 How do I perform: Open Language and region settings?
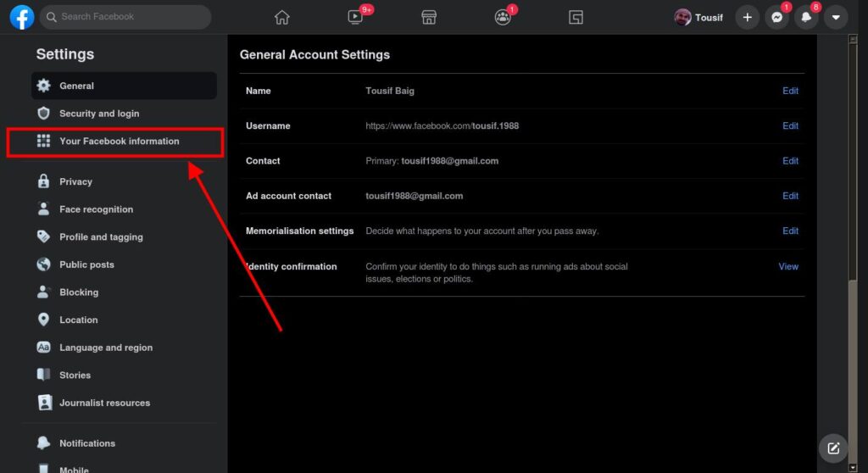pos(124,348)
